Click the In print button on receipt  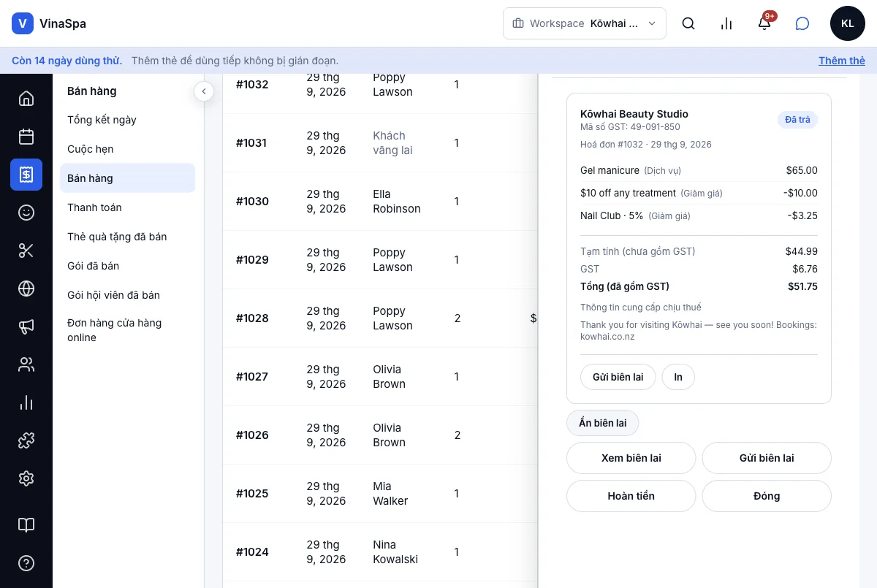(678, 377)
